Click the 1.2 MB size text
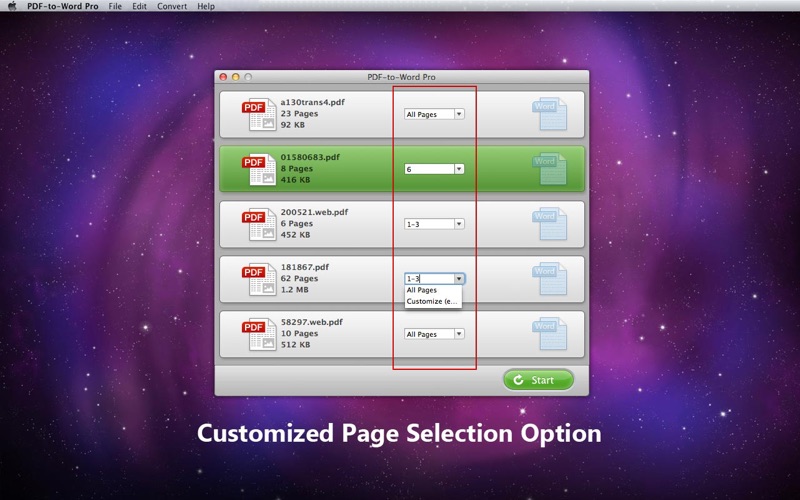 [294, 289]
